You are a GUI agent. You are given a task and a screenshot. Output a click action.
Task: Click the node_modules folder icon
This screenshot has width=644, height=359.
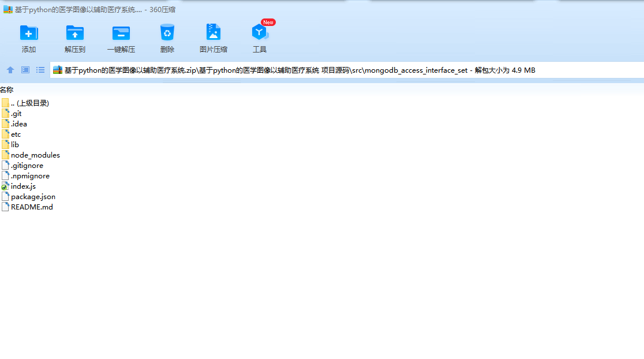pos(5,155)
